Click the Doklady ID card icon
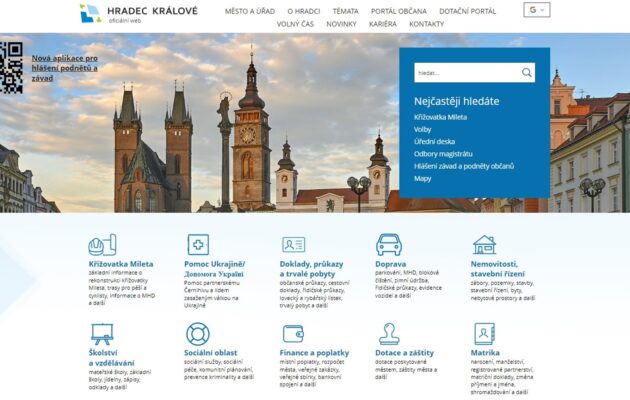Viewport: 630px width, 400px height. [293, 245]
